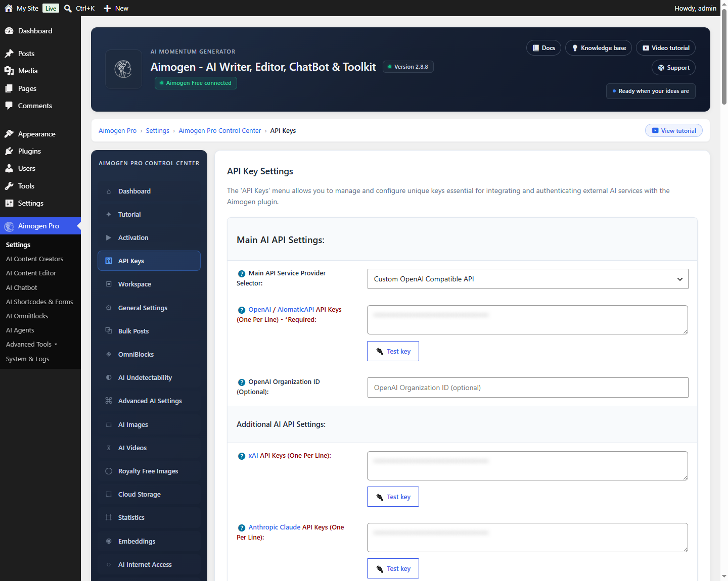Open help icon for OpenAI Organization ID
This screenshot has height=581, width=728.
(242, 382)
